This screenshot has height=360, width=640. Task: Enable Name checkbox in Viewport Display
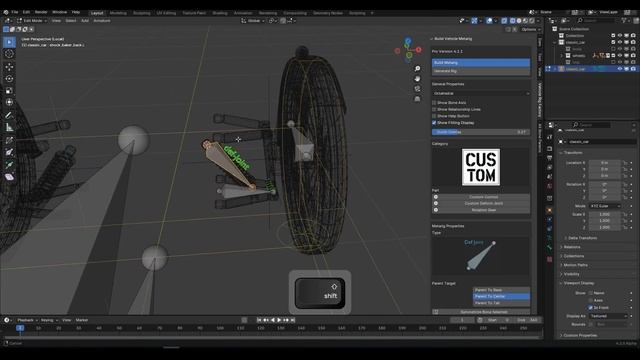pyautogui.click(x=591, y=293)
